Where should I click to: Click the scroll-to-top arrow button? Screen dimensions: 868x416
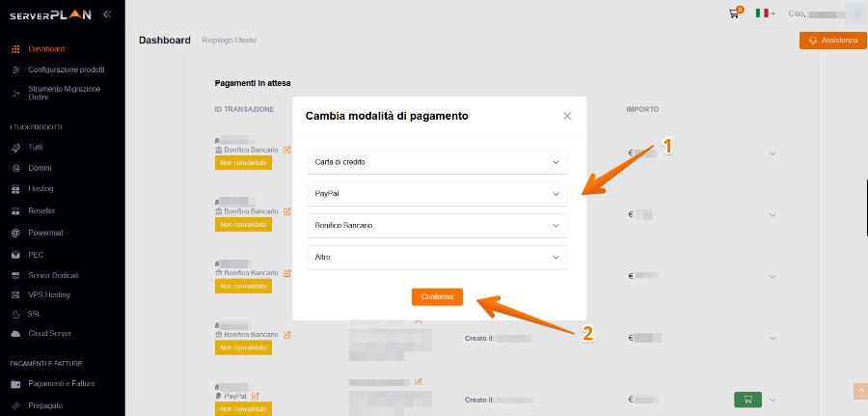(x=860, y=390)
